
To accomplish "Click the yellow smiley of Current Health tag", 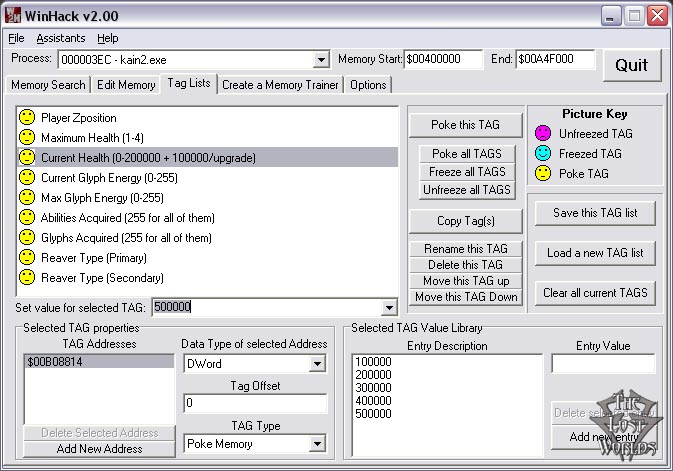I will 27,157.
